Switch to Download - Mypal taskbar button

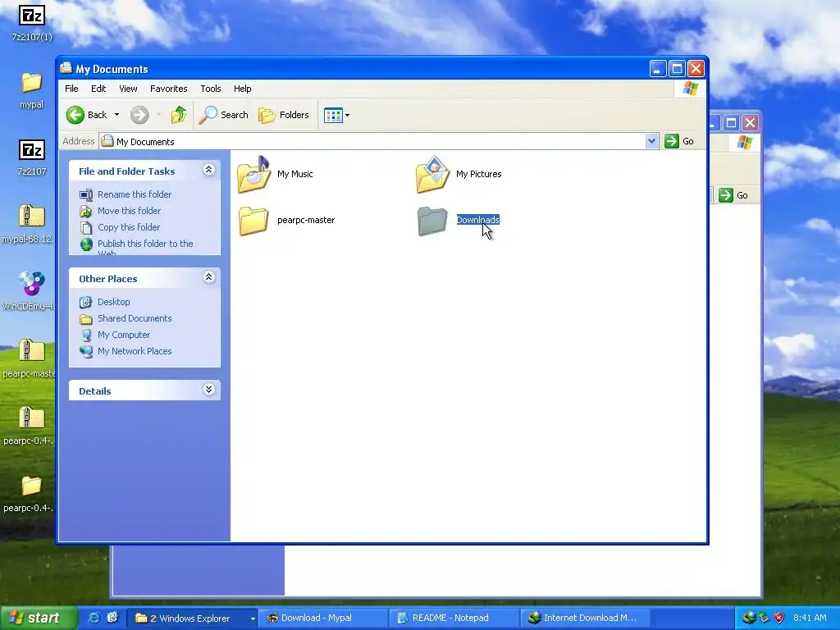[x=323, y=619]
